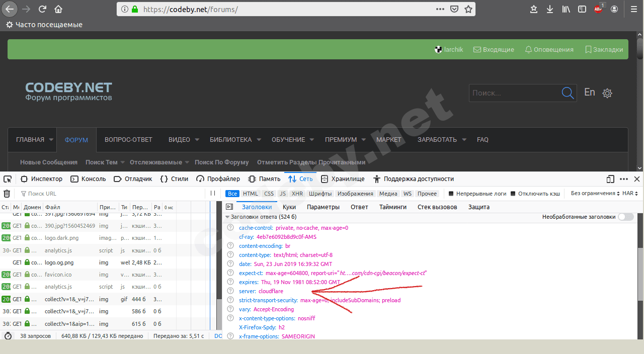Expand the ОБУЧЕНИЕ menu arrow
The height and width of the screenshot is (354, 644).
click(x=312, y=140)
